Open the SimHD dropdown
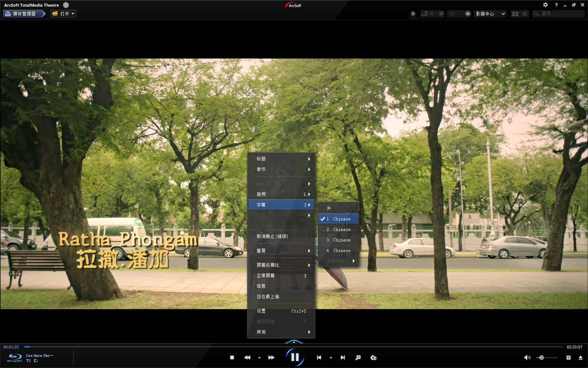588x368 pixels. tap(441, 14)
